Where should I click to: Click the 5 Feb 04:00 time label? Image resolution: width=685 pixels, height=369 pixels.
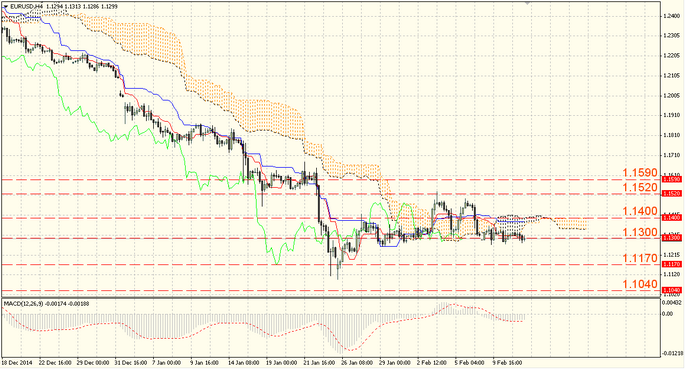coord(470,363)
